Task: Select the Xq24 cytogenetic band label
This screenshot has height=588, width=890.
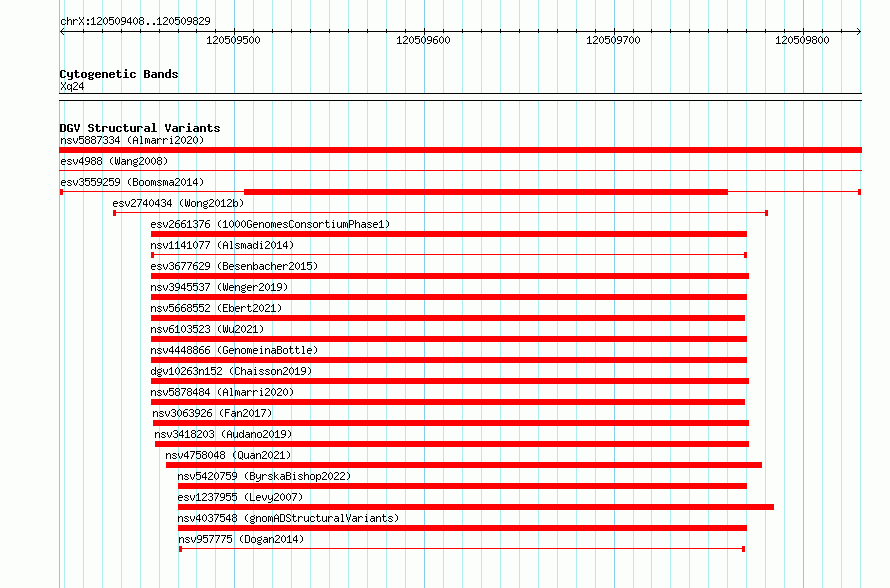Action: point(72,86)
